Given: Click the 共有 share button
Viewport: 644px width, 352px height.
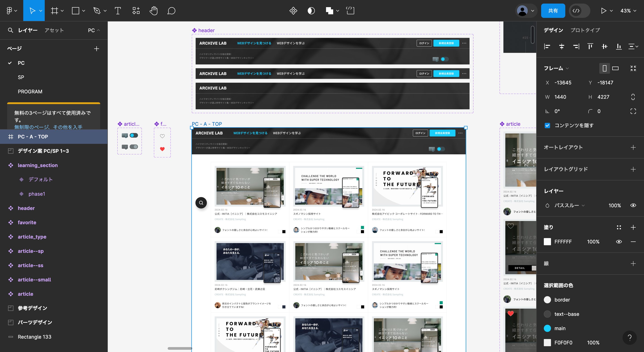Looking at the screenshot, I should pyautogui.click(x=553, y=10).
